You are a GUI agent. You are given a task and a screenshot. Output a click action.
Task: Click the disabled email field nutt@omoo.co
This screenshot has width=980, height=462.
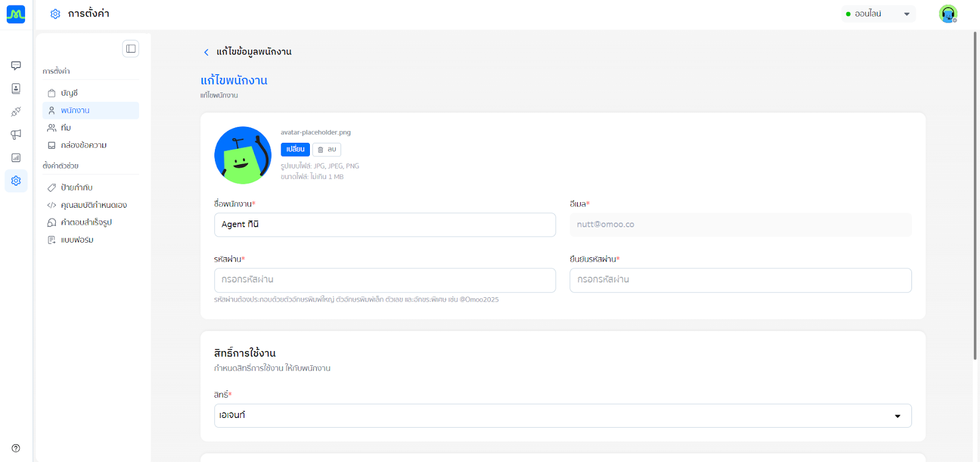click(x=741, y=225)
